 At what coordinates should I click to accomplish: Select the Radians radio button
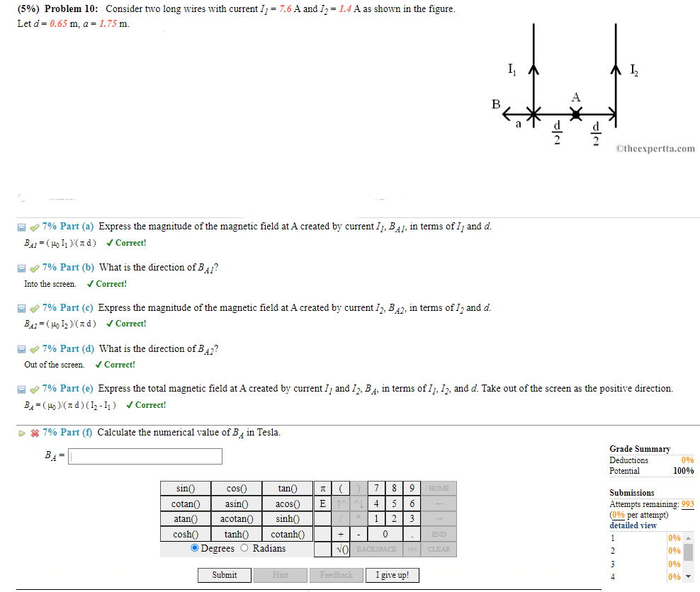coord(243,549)
